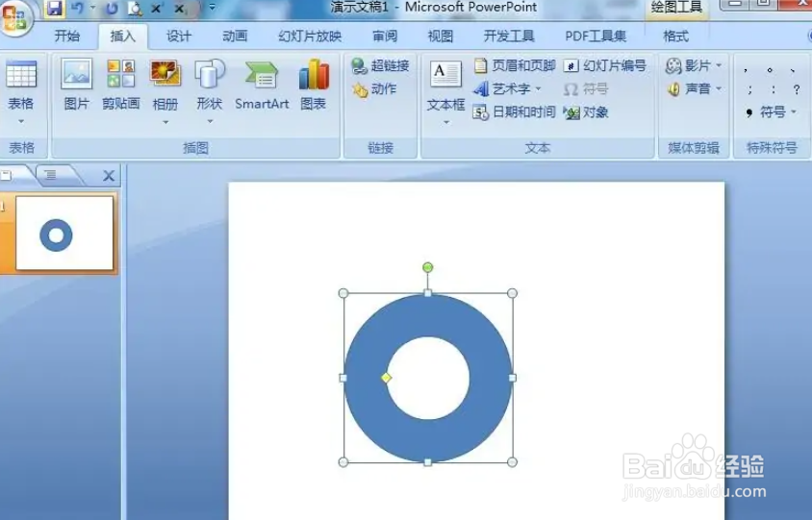Viewport: 812px width, 520px height.
Task: Open the PDF工具集 tab
Action: pos(596,37)
